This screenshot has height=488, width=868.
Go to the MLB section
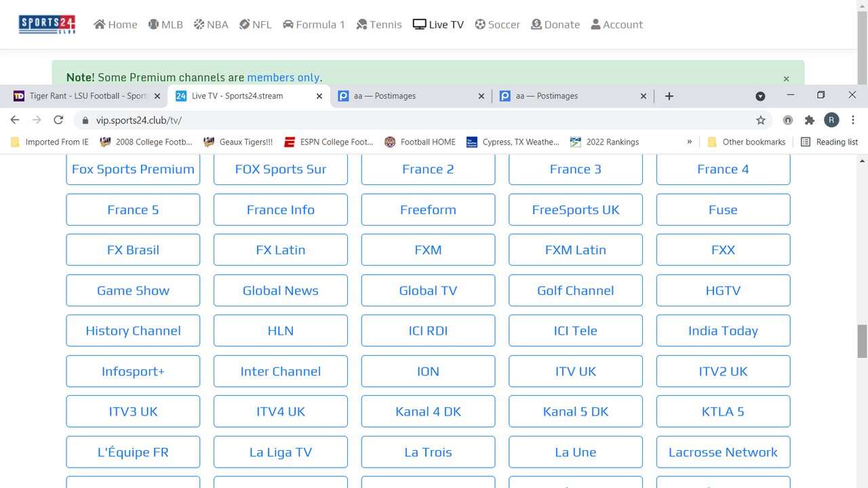(165, 24)
